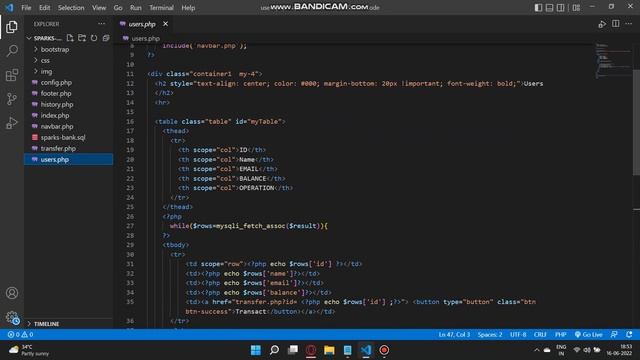640x360 pixels.
Task: Open the Run menu
Action: tap(136, 7)
